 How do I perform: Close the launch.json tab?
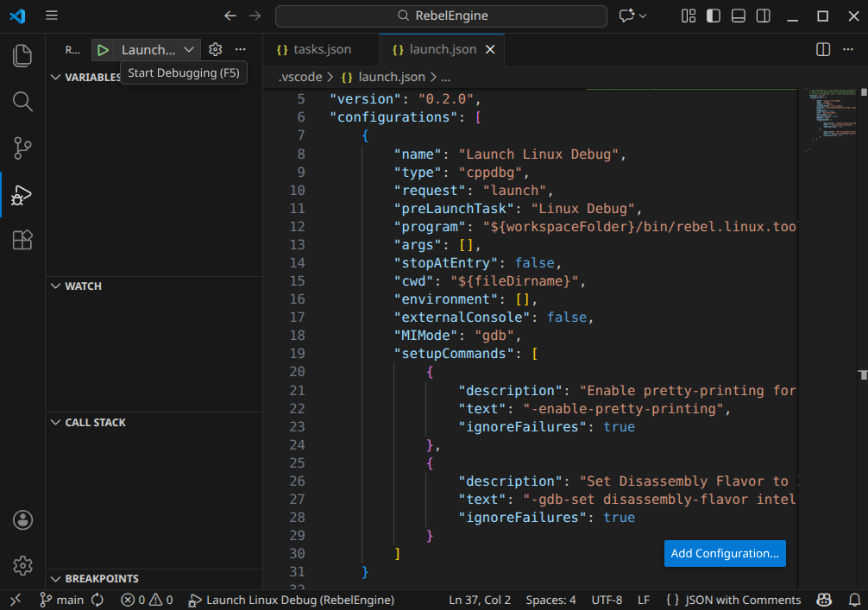click(x=490, y=50)
